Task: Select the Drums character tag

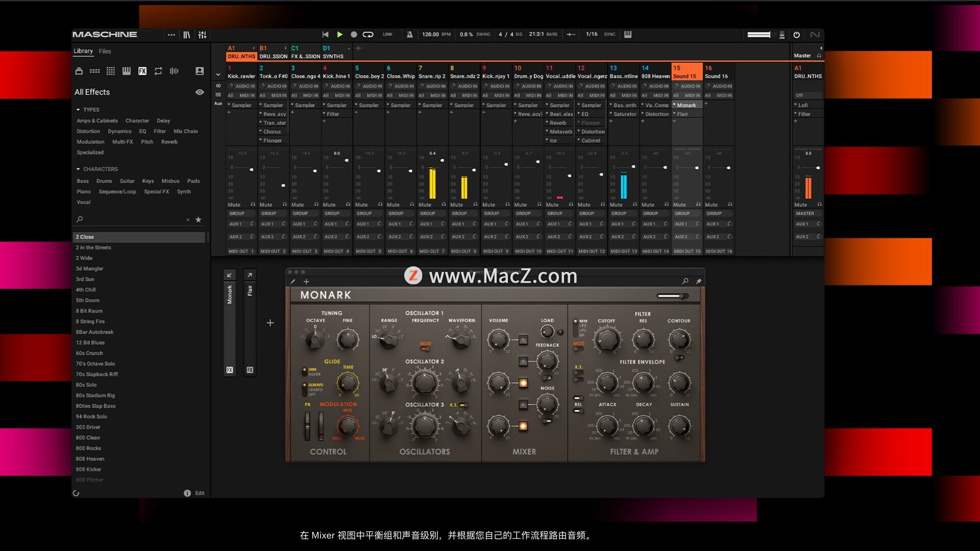Action: click(104, 181)
